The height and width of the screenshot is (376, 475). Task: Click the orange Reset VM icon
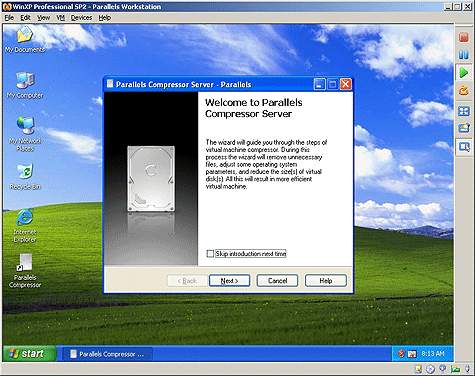464,90
